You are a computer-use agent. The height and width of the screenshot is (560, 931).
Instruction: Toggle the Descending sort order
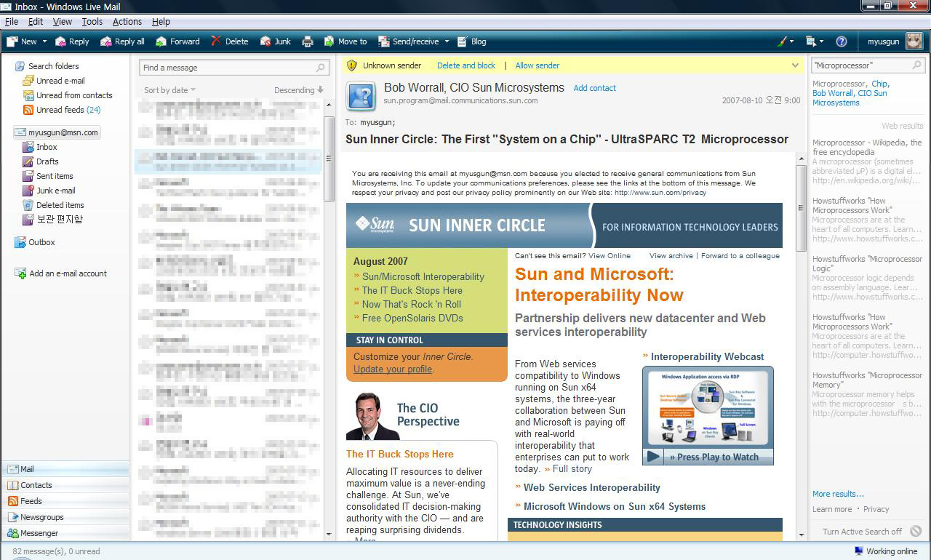[298, 90]
